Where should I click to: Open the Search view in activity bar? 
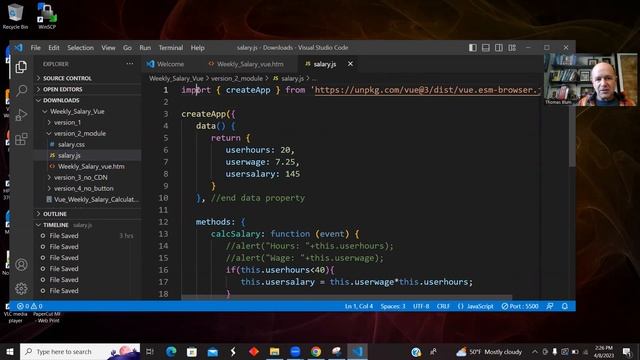[21, 90]
